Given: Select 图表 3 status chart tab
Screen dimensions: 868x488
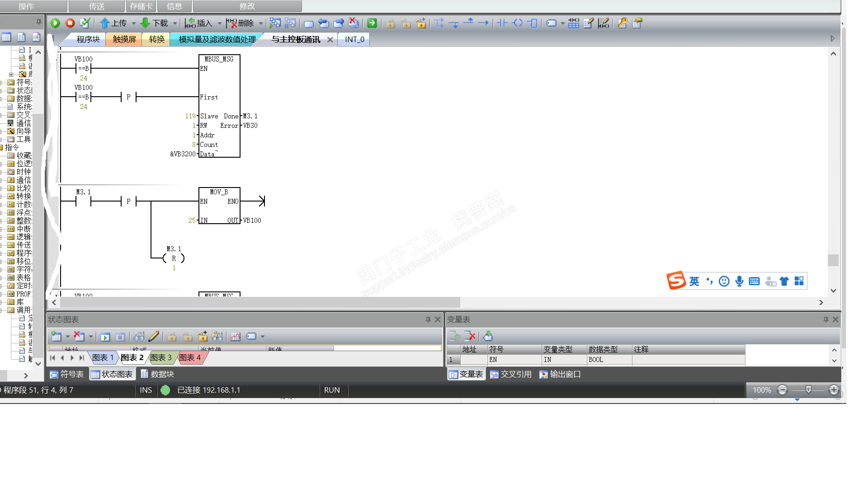Looking at the screenshot, I should pos(161,357).
